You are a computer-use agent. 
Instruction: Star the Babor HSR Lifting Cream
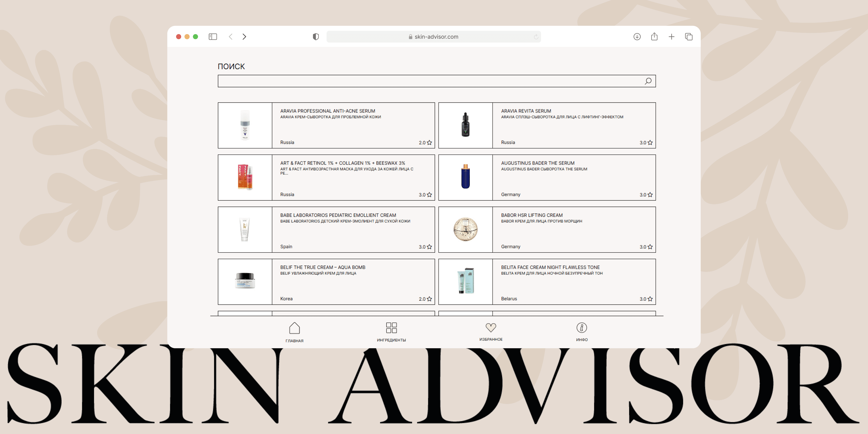click(x=650, y=247)
